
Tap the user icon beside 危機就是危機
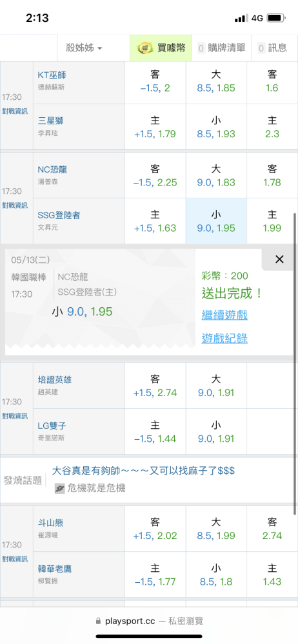point(60,488)
